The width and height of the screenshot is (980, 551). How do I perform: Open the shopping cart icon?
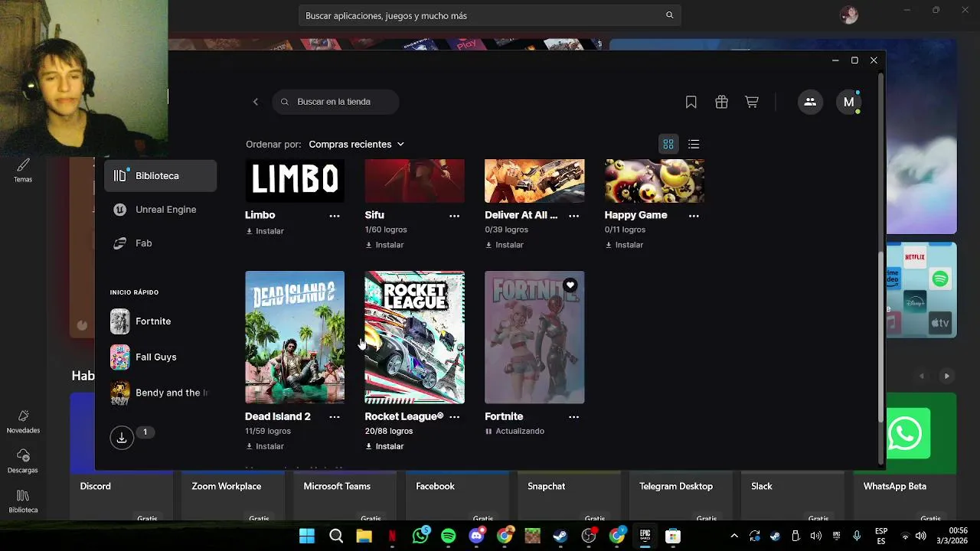click(752, 102)
